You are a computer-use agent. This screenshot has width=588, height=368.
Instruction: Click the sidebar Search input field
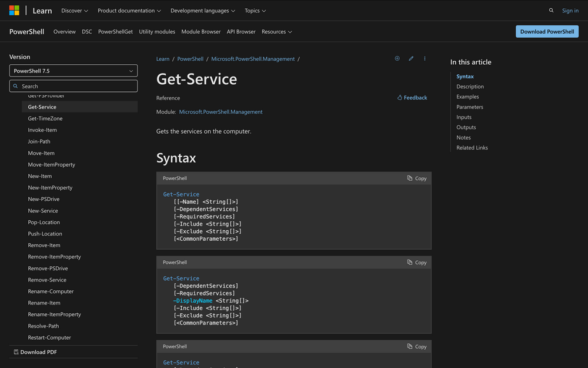73,86
